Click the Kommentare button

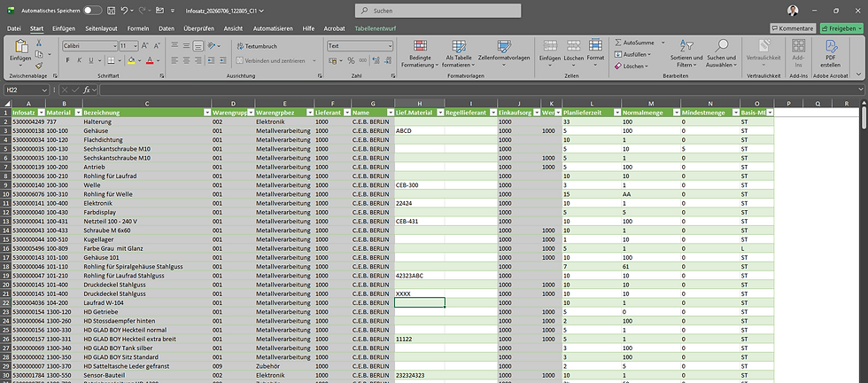(x=793, y=28)
